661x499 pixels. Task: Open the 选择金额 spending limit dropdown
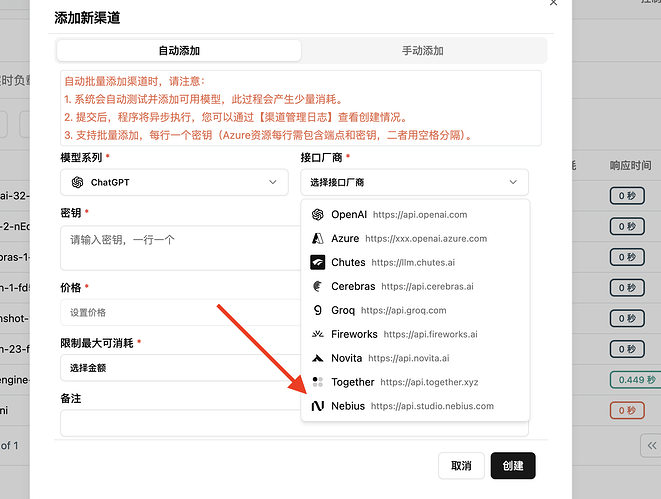(x=174, y=367)
